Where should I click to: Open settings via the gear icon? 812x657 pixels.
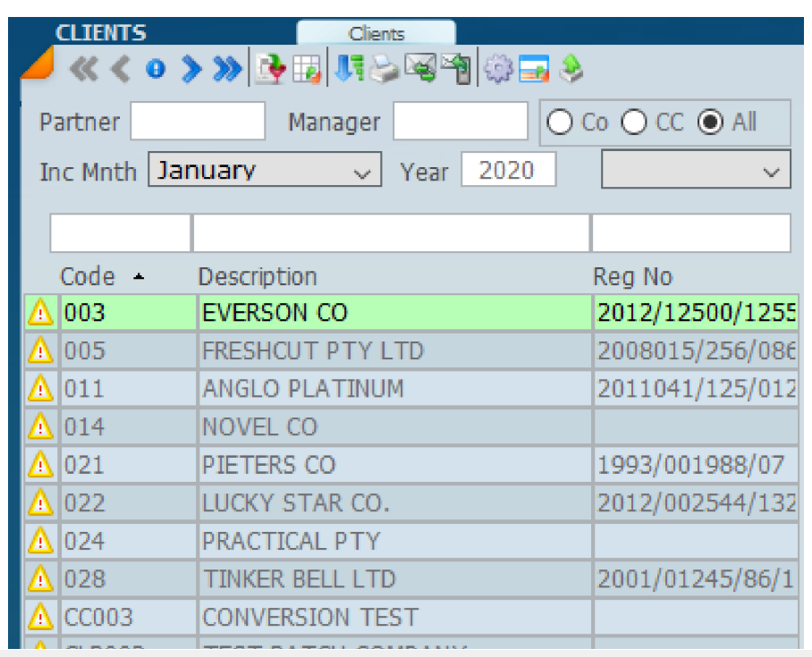[496, 70]
